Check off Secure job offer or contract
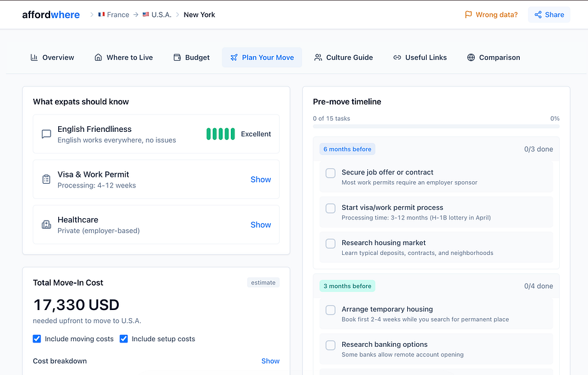 (330, 173)
